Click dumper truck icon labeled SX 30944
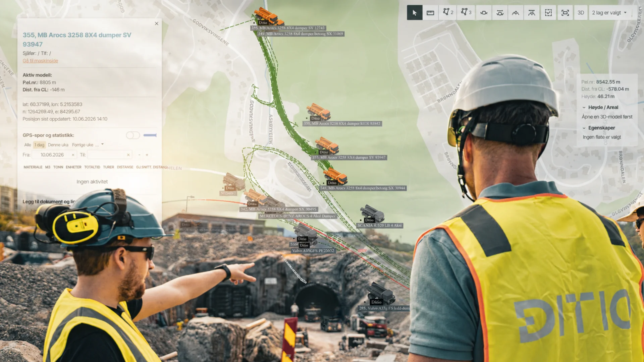 coord(335,176)
